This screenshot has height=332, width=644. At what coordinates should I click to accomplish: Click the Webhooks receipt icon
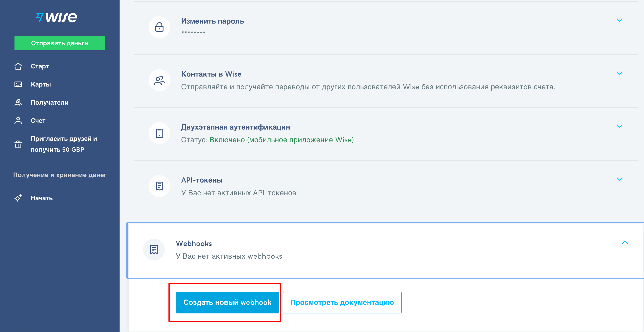pyautogui.click(x=154, y=250)
